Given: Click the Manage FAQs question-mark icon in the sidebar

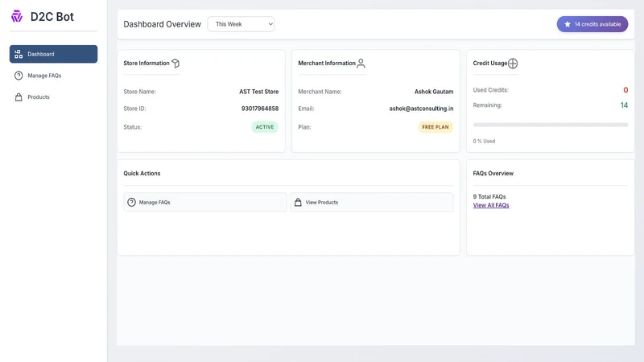Looking at the screenshot, I should pos(19,76).
